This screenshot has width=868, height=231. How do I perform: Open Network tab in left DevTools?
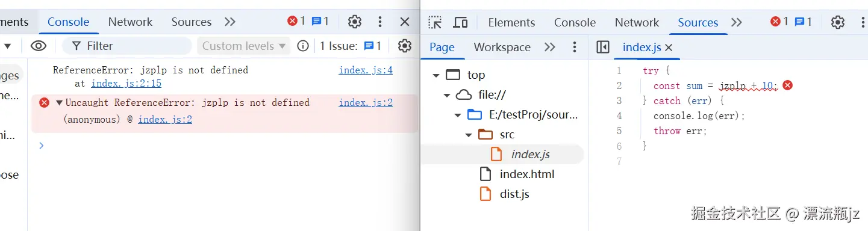coord(130,22)
